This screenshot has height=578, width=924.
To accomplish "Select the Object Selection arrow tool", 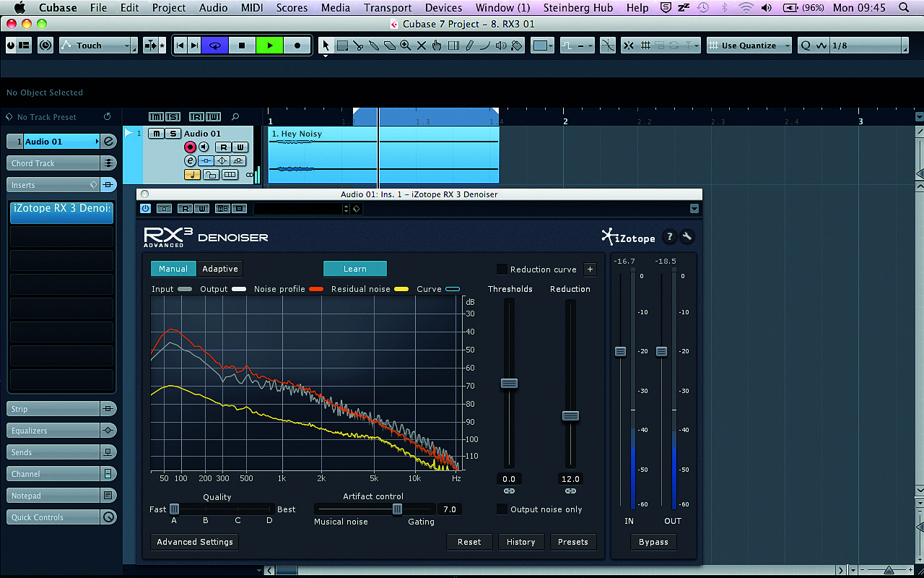I will 326,46.
